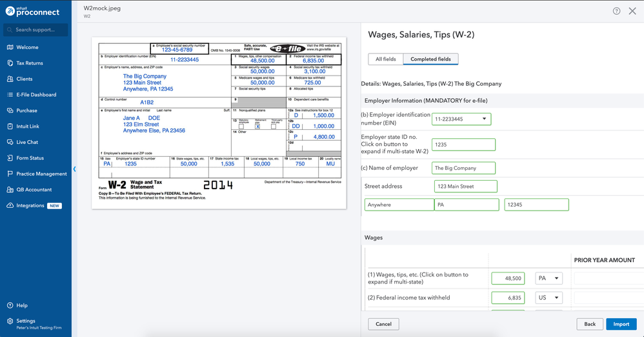Go to Clients sidebar icon

[x=10, y=79]
